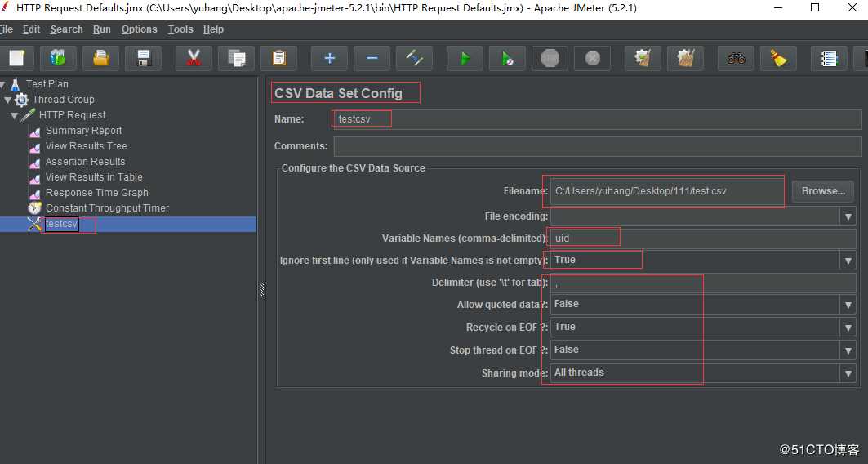Viewport: 868px width, 464px height.
Task: Click the Variable Names field with uid
Action: [703, 239]
